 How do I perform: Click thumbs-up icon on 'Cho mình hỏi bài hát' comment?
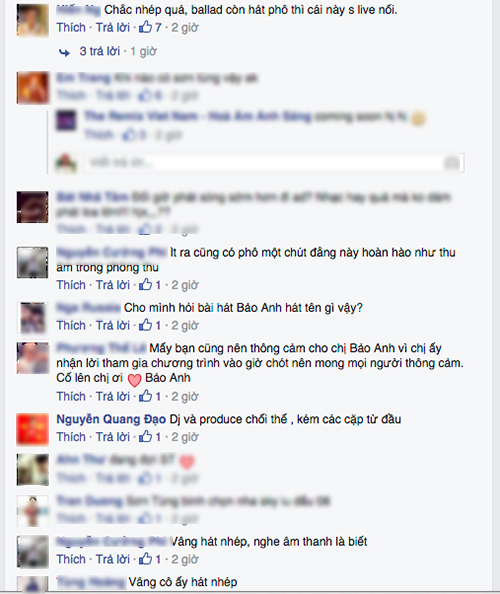coord(145,325)
